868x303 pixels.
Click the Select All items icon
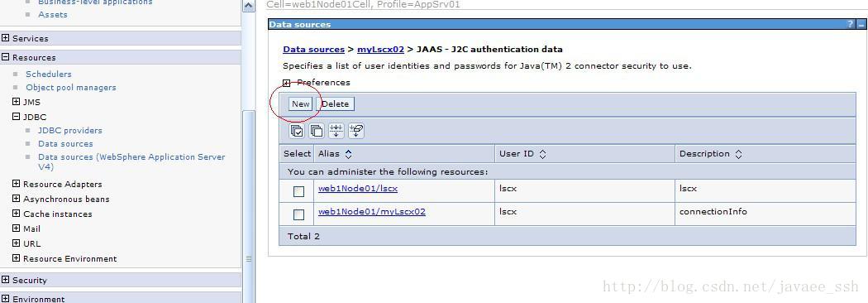coord(298,131)
